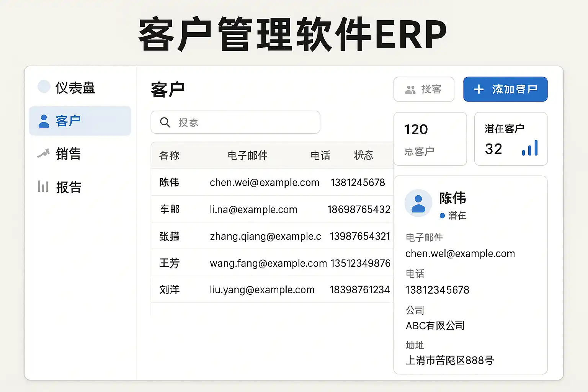Click the two-people icon in top button
Viewport: 588px width, 392px height.
(410, 90)
